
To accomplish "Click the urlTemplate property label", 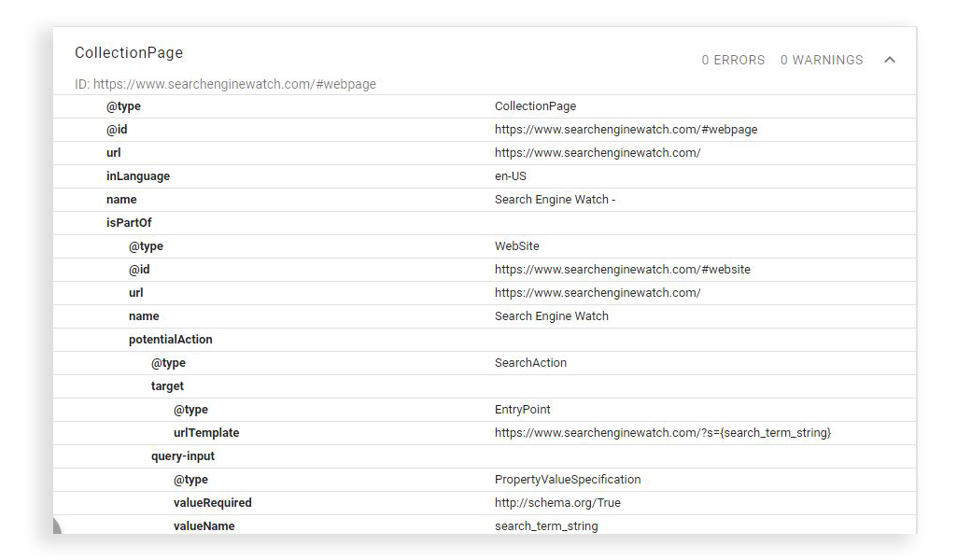I will click(206, 433).
